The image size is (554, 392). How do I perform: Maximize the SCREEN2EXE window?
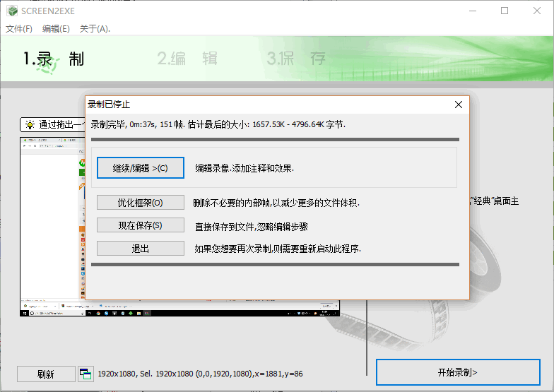[x=505, y=11]
